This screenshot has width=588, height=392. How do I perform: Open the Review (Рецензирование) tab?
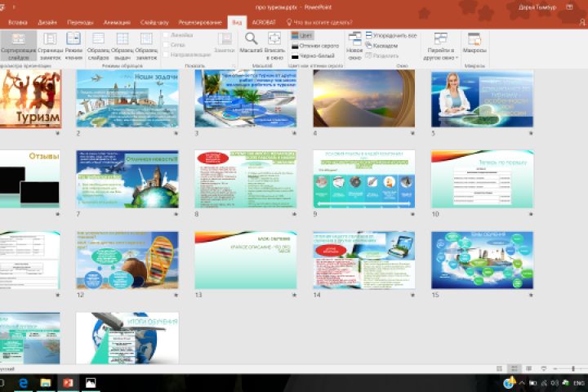200,23
